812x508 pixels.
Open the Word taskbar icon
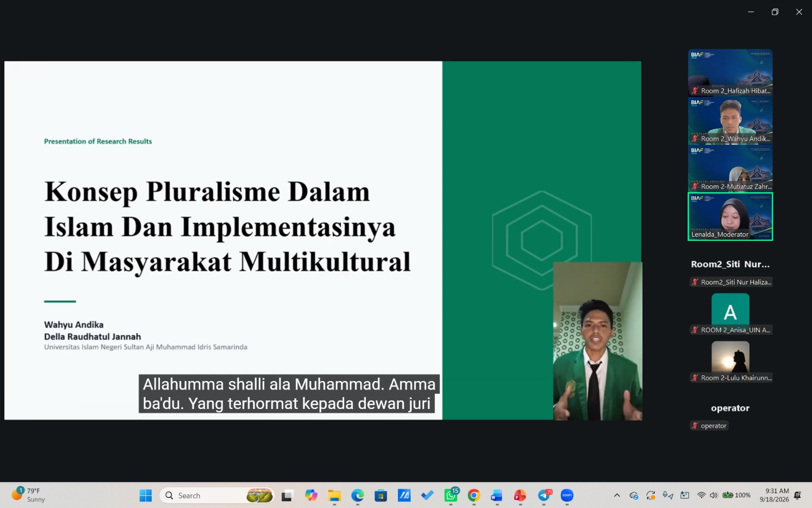point(496,495)
